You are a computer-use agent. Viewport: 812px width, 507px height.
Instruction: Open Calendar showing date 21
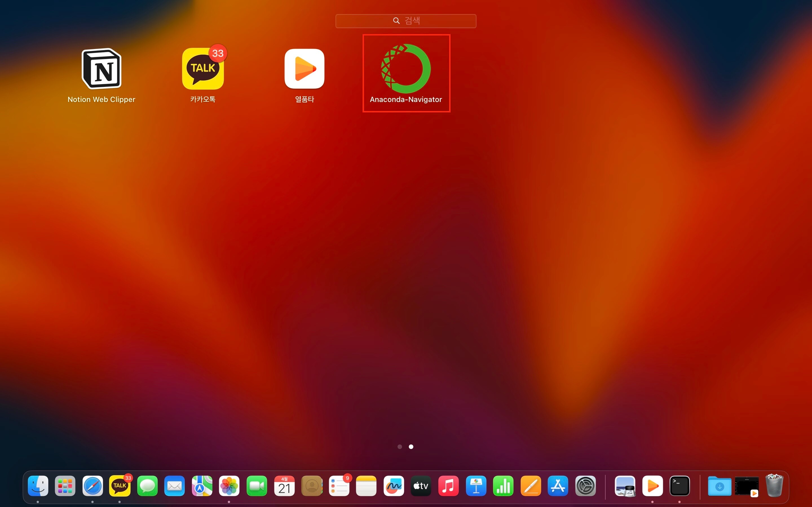coord(284,486)
